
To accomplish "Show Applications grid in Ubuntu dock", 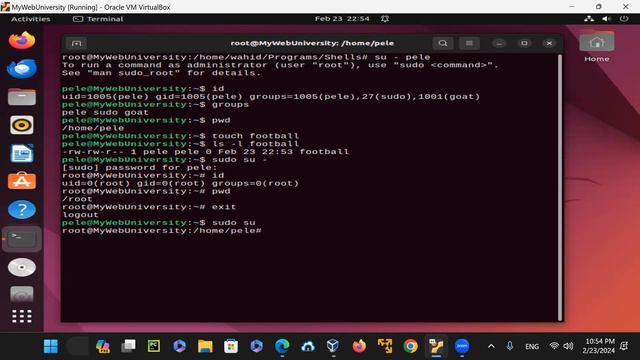I will point(22,316).
